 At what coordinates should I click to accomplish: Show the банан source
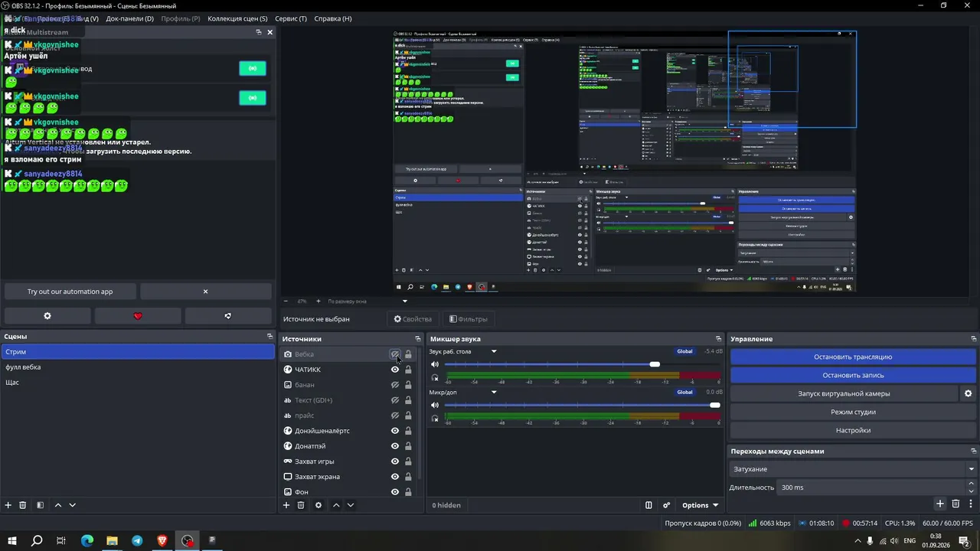395,385
